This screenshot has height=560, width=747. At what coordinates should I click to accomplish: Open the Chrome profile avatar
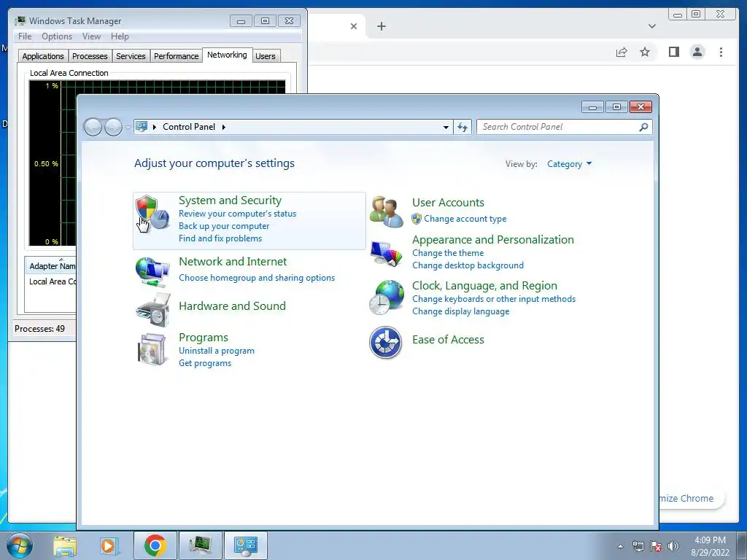(x=697, y=52)
